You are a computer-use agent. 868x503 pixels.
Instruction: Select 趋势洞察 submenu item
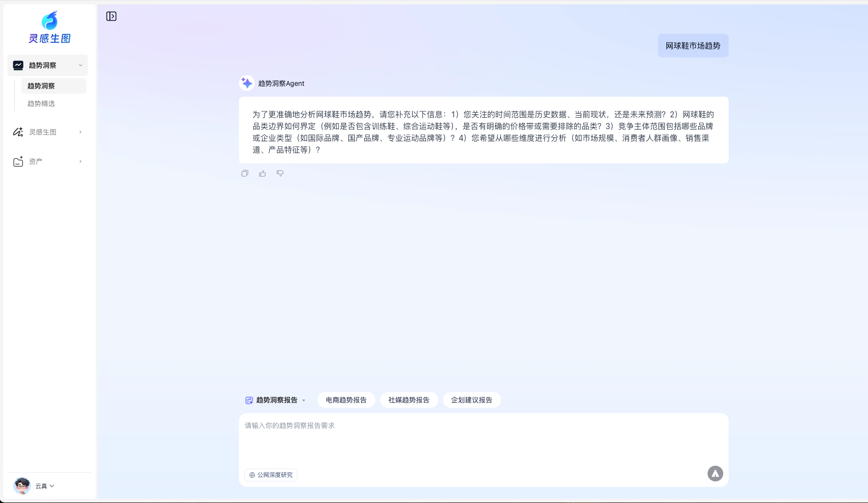pyautogui.click(x=54, y=86)
